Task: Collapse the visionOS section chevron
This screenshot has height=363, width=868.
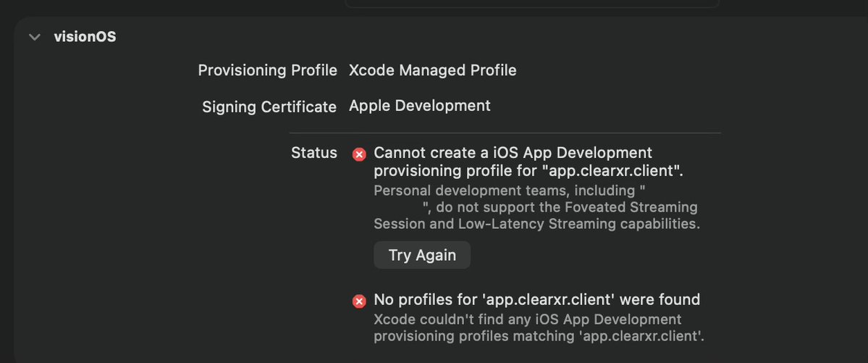Action: click(35, 37)
